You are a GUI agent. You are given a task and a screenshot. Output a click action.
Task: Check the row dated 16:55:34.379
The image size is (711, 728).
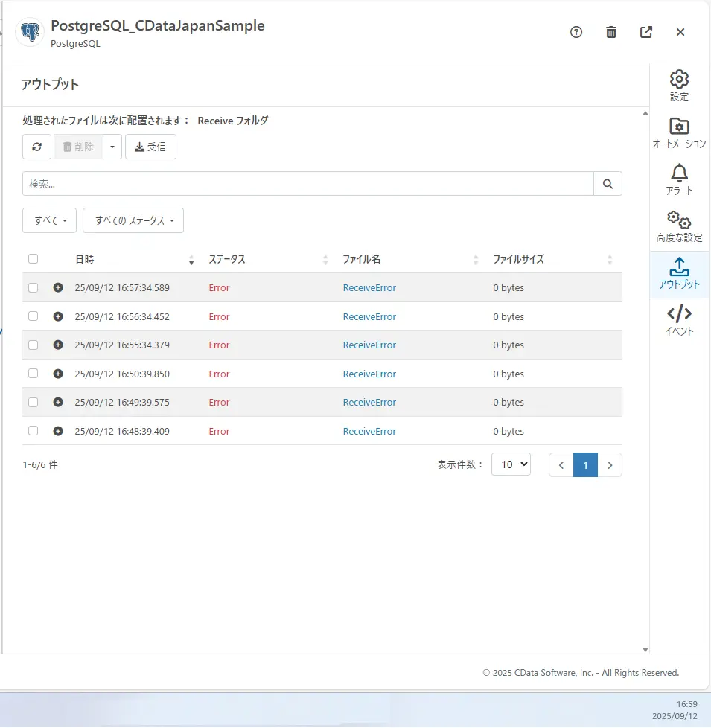tap(33, 345)
